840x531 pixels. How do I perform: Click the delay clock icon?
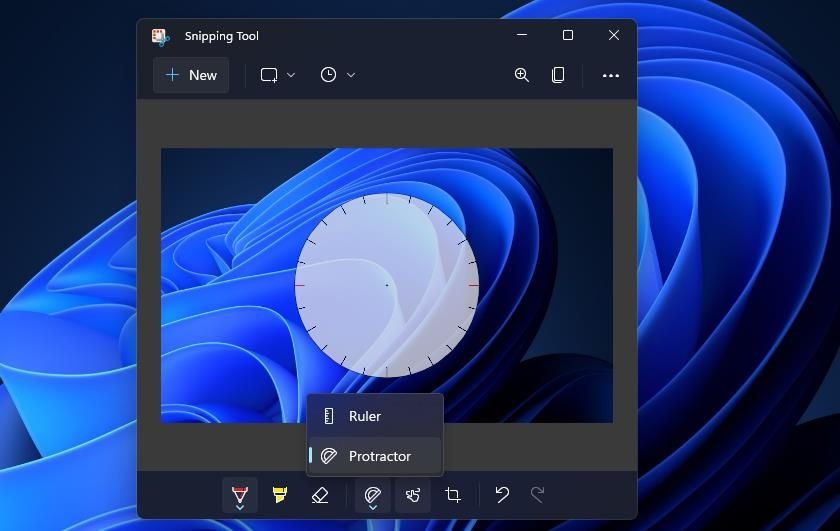(328, 75)
